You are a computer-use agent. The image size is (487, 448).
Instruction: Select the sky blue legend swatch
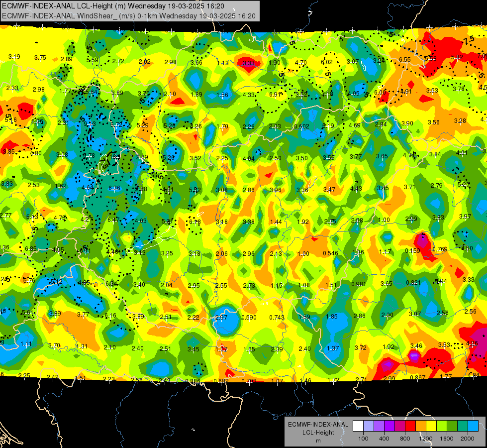pos(473,426)
